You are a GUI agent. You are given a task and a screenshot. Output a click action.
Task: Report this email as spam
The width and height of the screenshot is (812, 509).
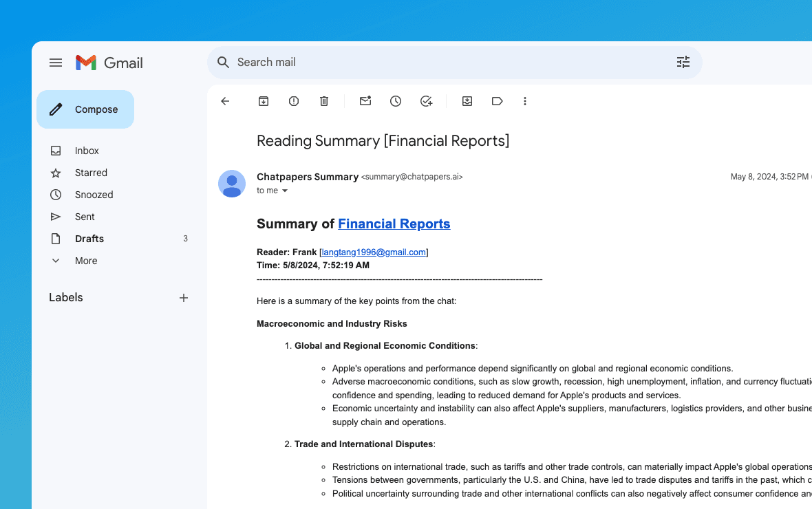point(294,101)
